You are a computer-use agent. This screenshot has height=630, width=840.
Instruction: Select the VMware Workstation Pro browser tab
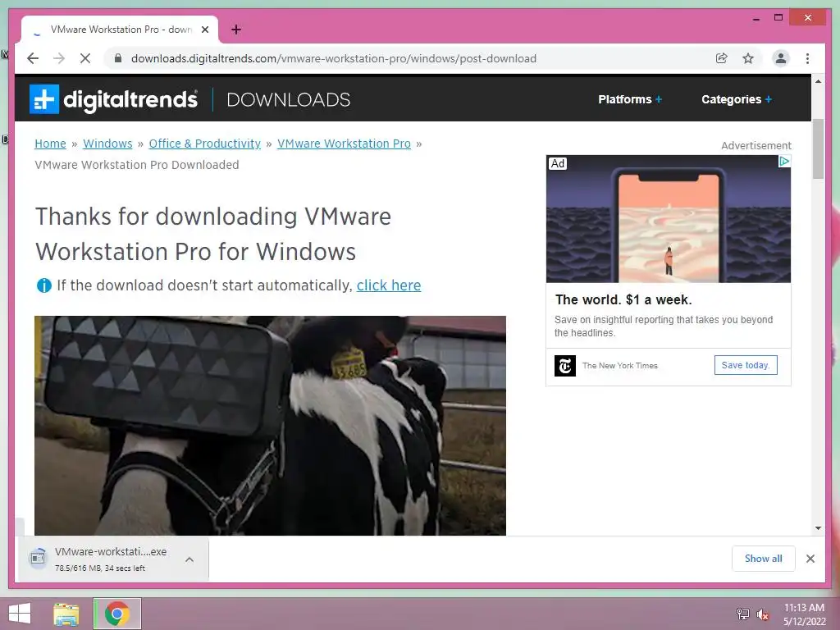point(121,30)
